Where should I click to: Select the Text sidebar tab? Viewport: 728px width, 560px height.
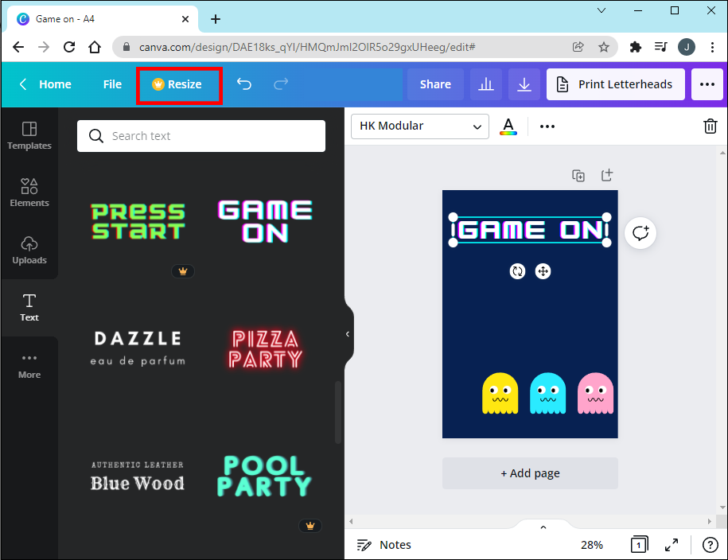[29, 307]
